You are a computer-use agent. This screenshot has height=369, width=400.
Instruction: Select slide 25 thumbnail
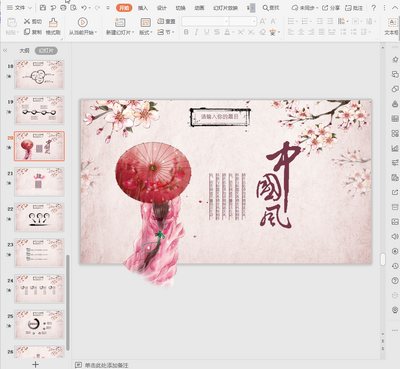pos(39,324)
